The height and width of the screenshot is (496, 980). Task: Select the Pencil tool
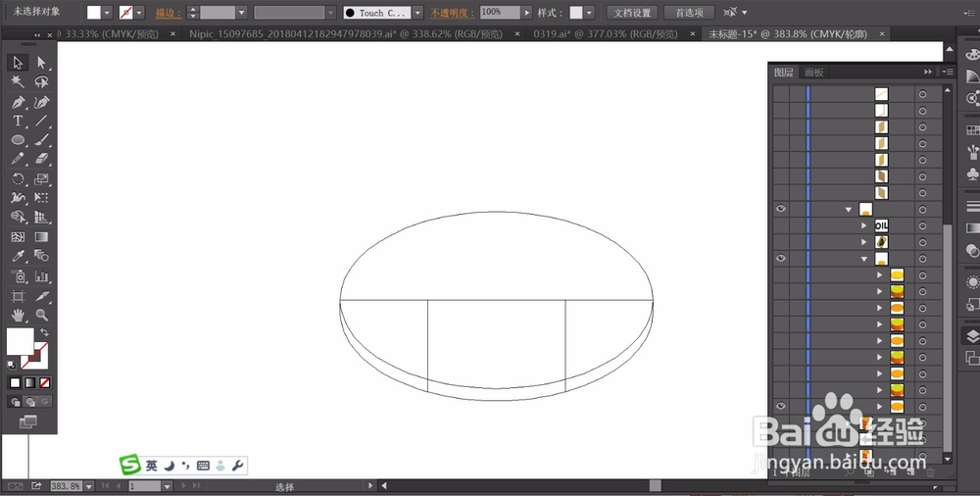click(18, 158)
